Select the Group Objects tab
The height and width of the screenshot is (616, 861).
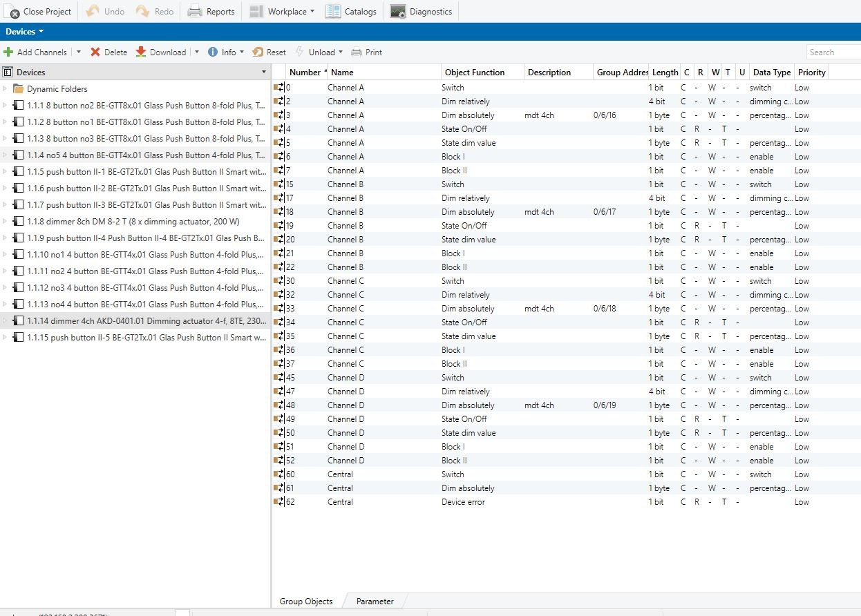pos(305,601)
